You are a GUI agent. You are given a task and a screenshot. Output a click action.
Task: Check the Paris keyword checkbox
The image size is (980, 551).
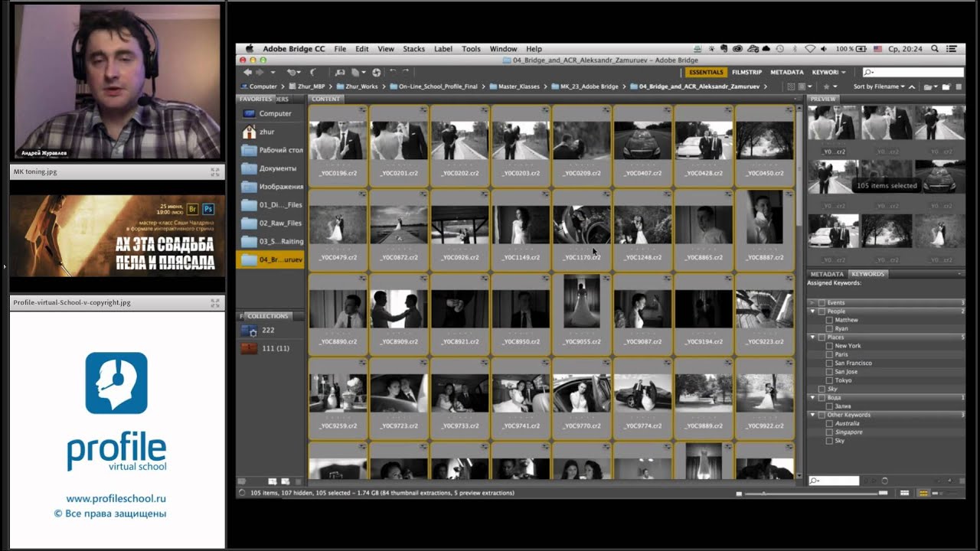tap(829, 354)
